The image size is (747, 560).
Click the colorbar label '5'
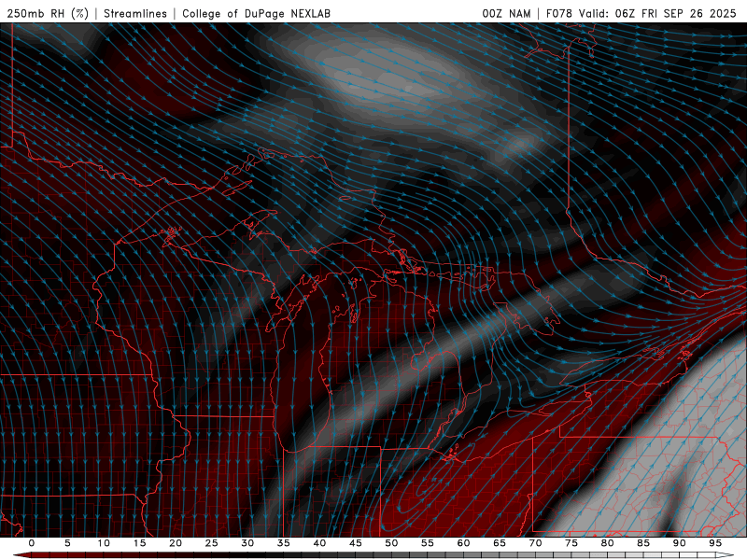pos(67,543)
